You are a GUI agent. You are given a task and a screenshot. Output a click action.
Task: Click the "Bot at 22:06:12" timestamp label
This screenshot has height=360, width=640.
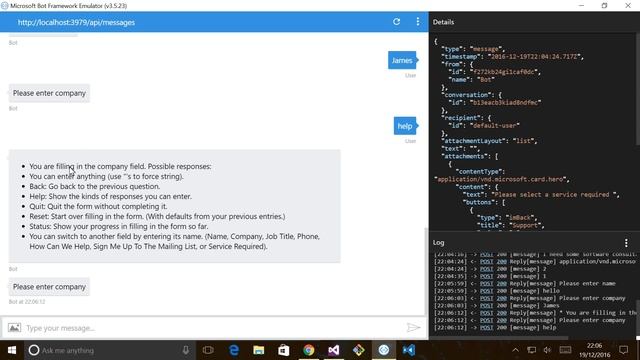click(x=27, y=302)
